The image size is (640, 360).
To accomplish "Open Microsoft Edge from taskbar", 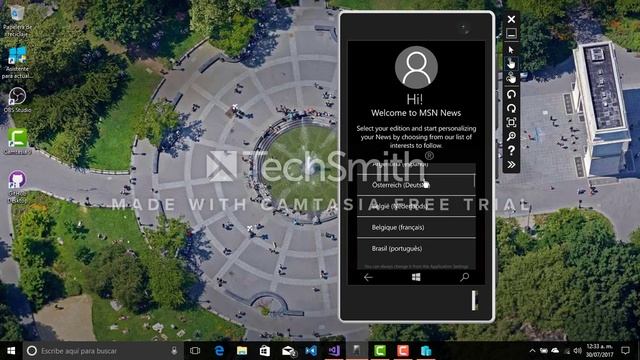I will (x=219, y=351).
